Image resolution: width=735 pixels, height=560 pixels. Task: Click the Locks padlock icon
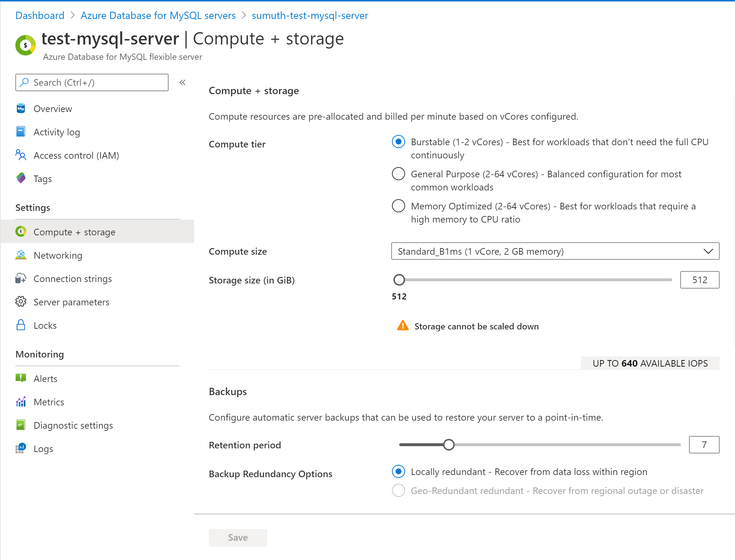click(21, 325)
